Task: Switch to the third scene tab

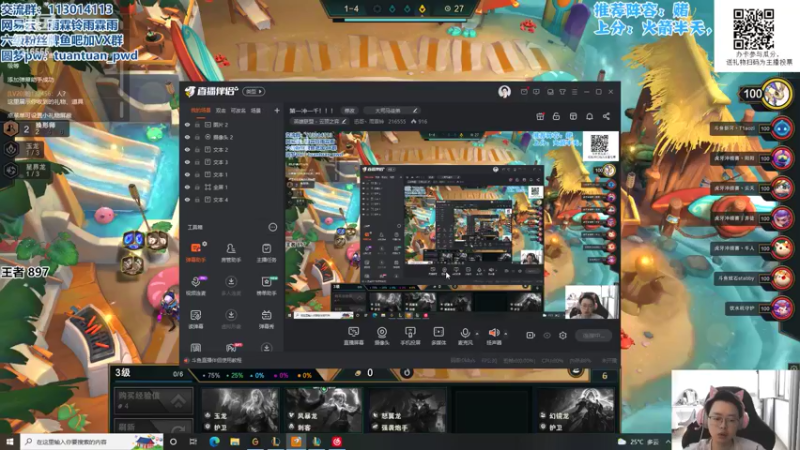Action: pos(238,110)
